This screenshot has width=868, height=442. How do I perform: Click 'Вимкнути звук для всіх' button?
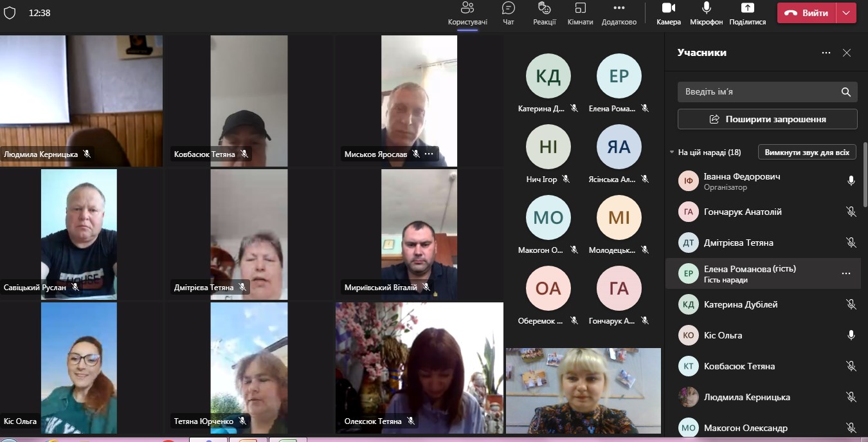click(x=807, y=152)
